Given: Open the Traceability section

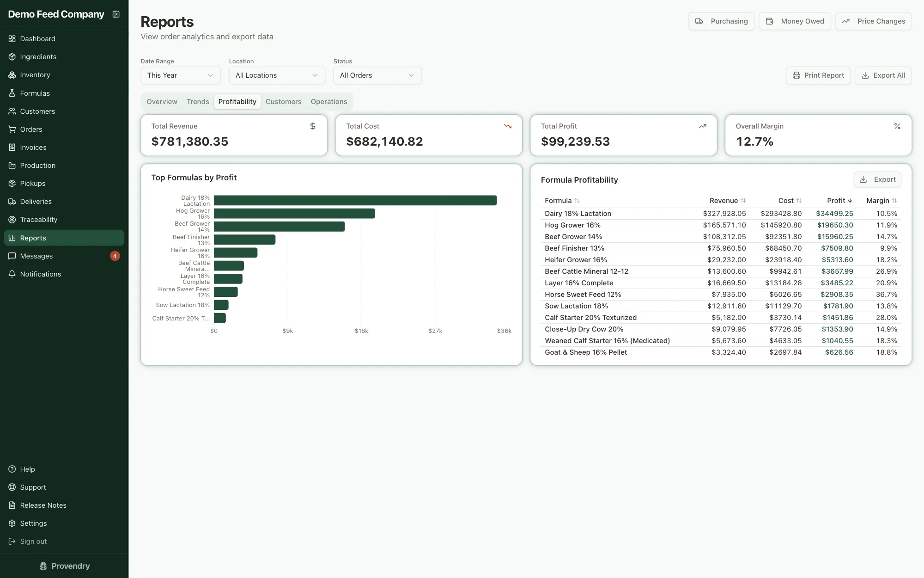Looking at the screenshot, I should (64, 219).
